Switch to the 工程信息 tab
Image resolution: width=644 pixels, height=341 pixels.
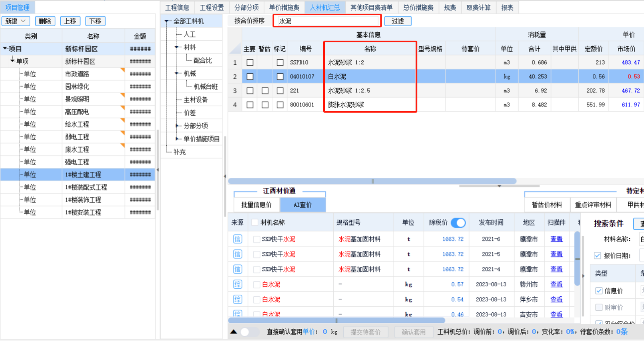point(177,8)
